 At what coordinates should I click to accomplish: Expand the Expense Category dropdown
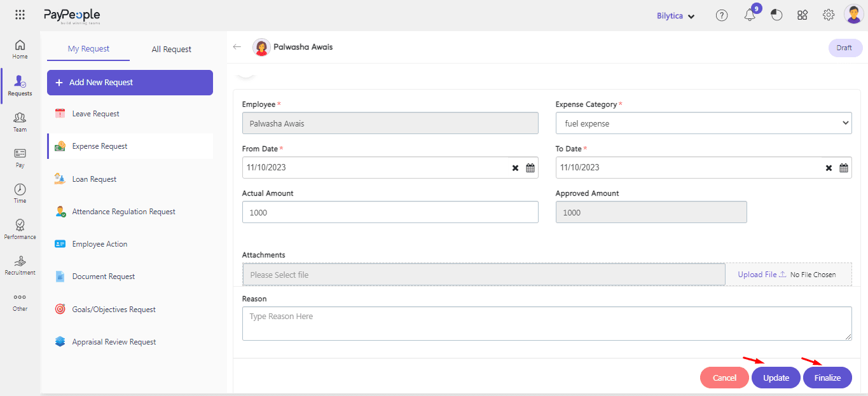point(703,123)
